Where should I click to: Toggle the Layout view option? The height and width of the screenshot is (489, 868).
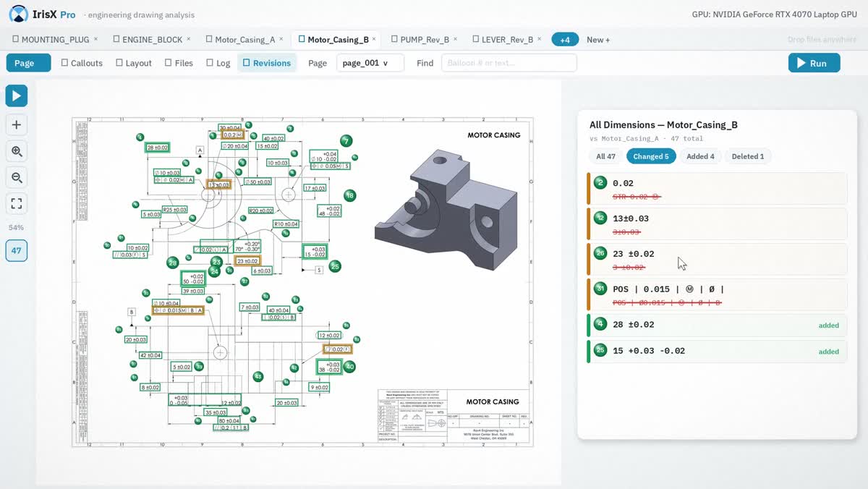(x=134, y=63)
